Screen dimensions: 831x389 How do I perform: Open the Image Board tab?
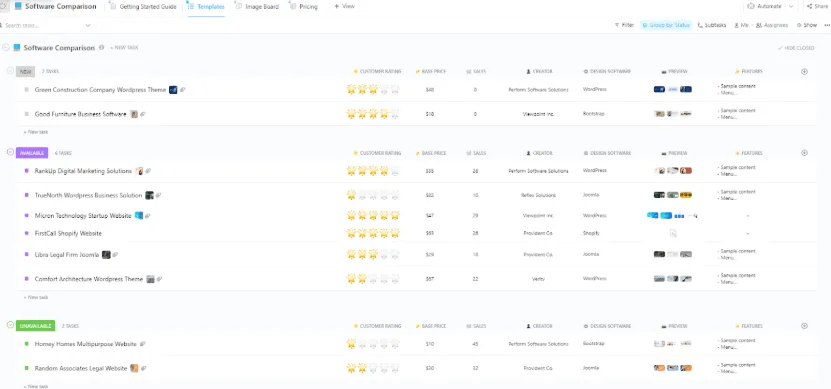258,7
